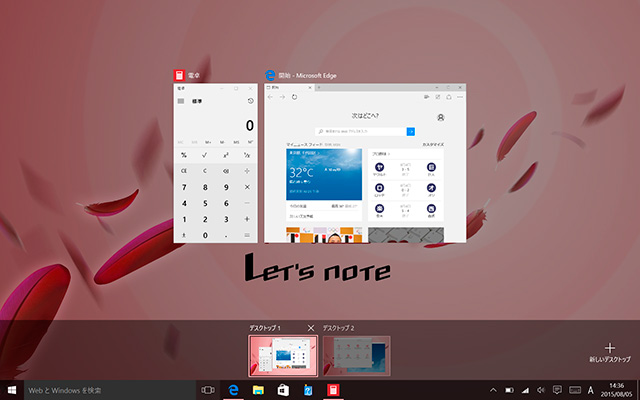Open the Web Note icon in Edge
Viewport: 640px width, 400px height.
pyautogui.click(x=438, y=97)
